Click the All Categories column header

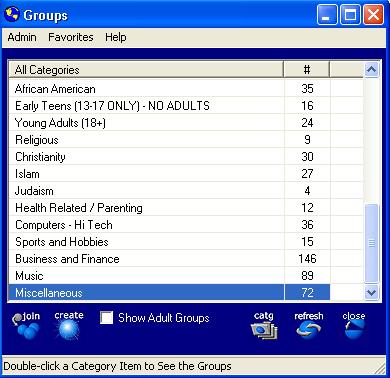(146, 70)
